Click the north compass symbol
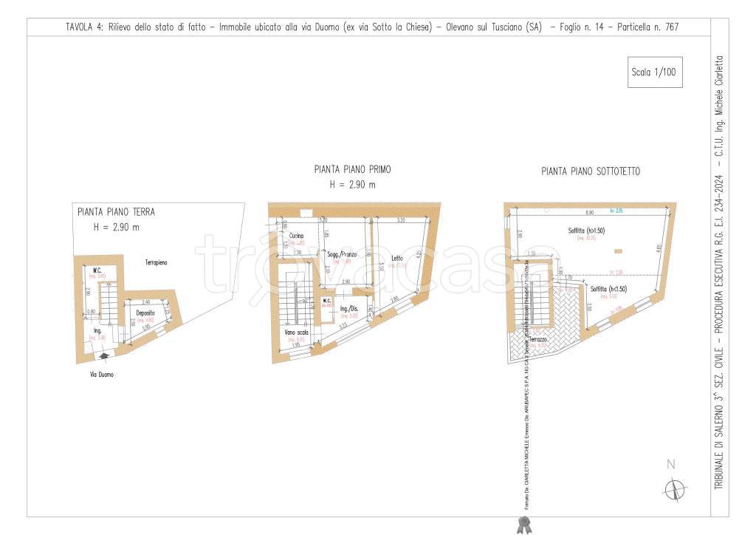The height and width of the screenshot is (535, 756). [673, 488]
